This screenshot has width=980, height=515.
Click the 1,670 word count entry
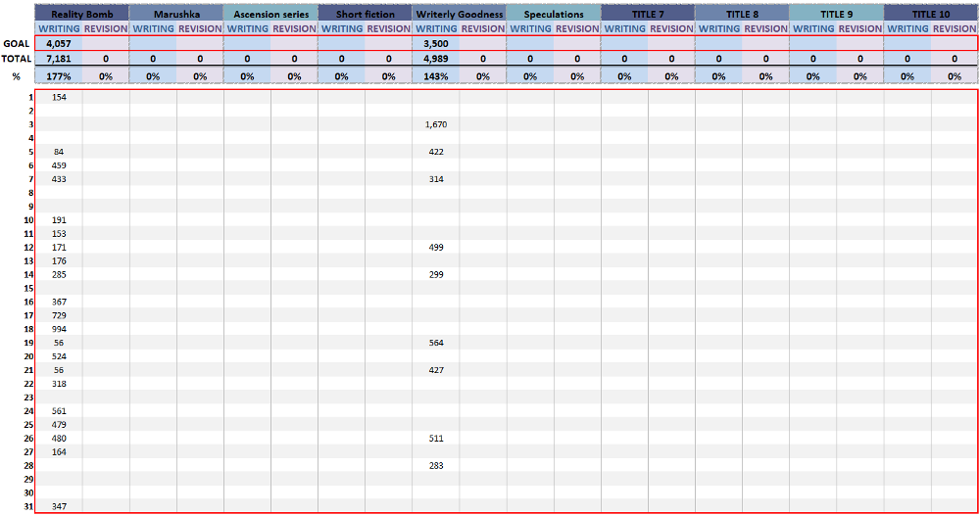(x=436, y=124)
